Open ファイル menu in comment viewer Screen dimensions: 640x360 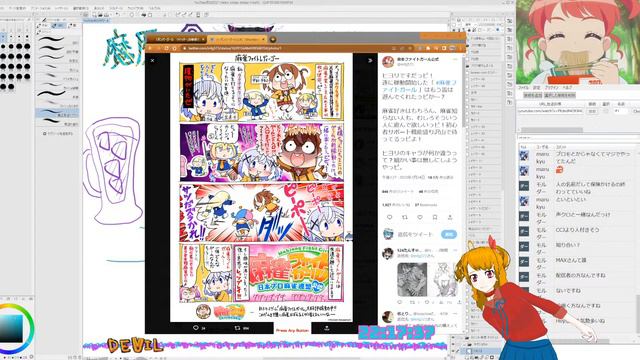[523, 87]
